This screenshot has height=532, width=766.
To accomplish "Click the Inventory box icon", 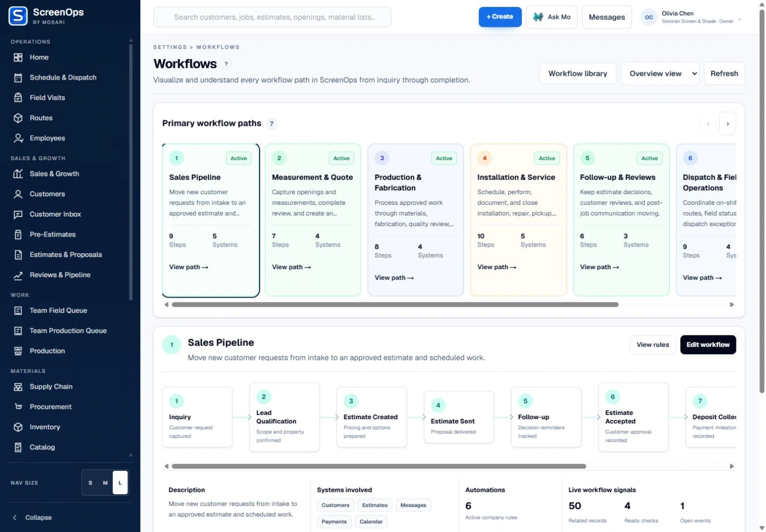I will coord(18,427).
